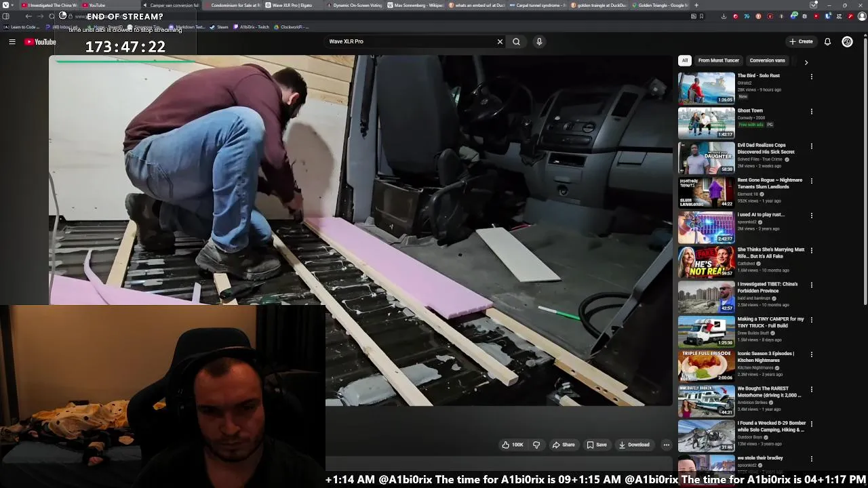Open options for I used AI to play rust

point(811,216)
